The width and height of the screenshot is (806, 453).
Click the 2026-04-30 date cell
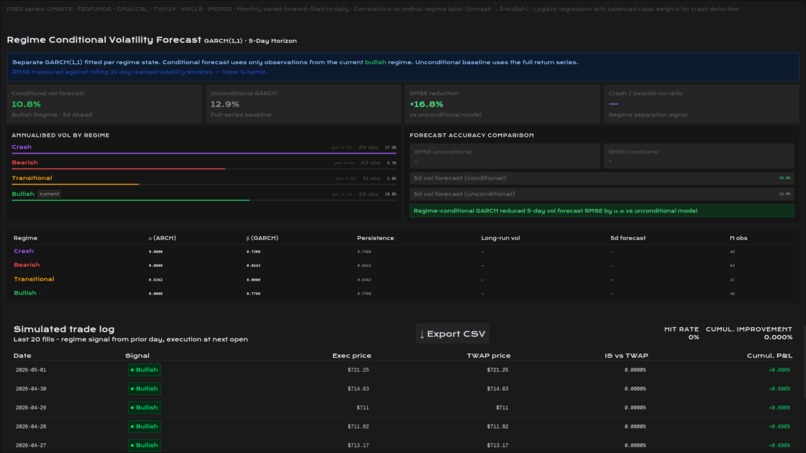(31, 389)
